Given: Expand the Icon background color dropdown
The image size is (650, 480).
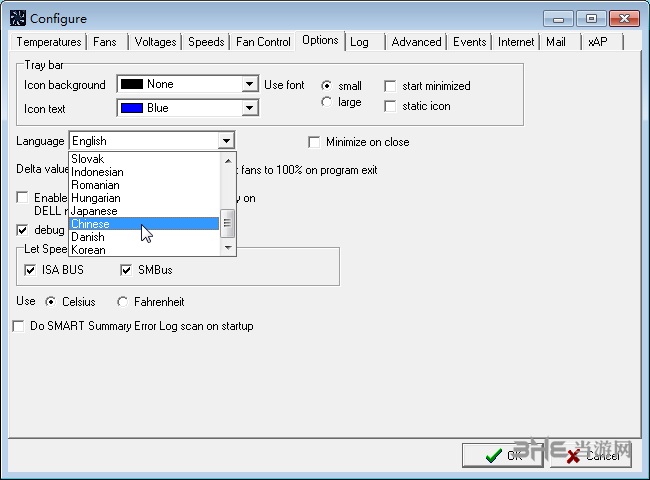Looking at the screenshot, I should [249, 84].
